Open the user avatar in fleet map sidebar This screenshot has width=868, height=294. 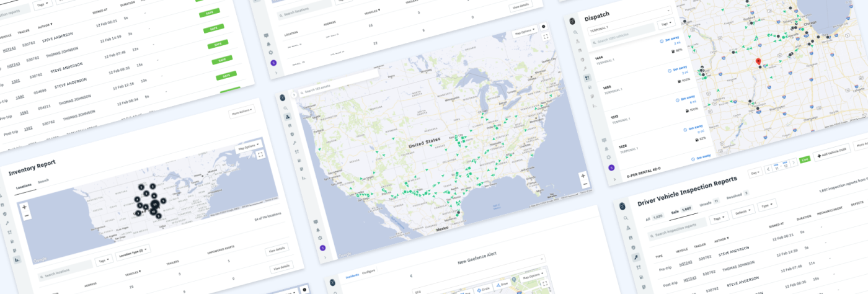[322, 247]
